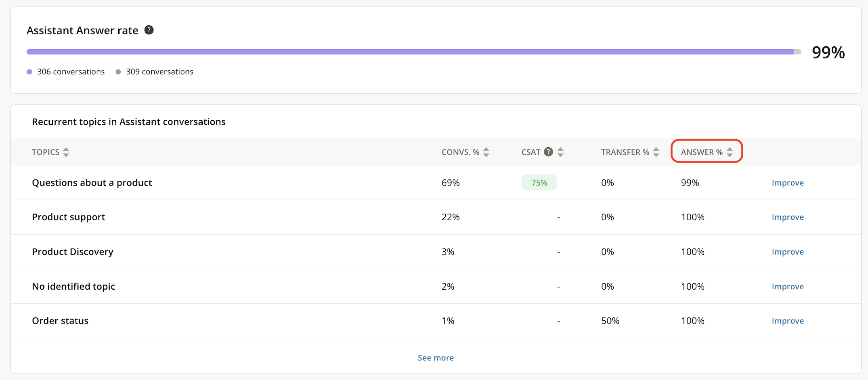Improve the Questions about a product topic
Screen dimensions: 868x380
pyautogui.click(x=787, y=183)
